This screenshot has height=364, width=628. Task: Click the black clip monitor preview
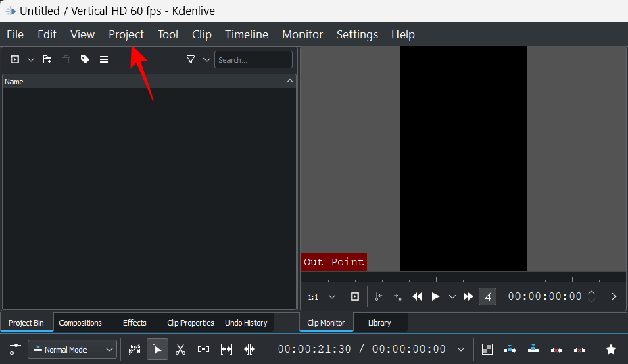[463, 159]
